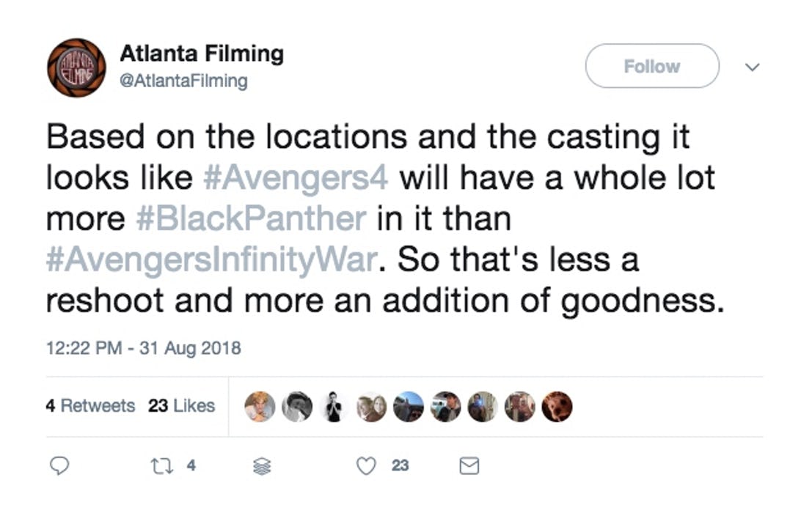Click the envelope direct message icon

point(469,465)
